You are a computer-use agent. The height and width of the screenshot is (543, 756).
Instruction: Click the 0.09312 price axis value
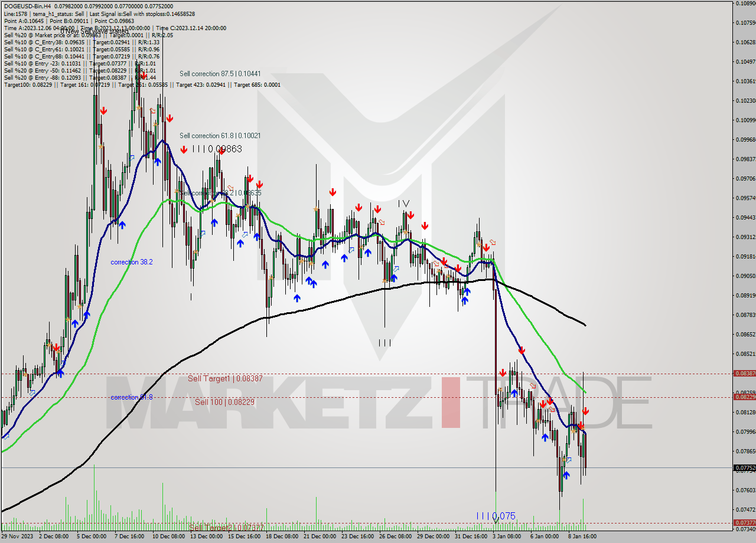[745, 237]
